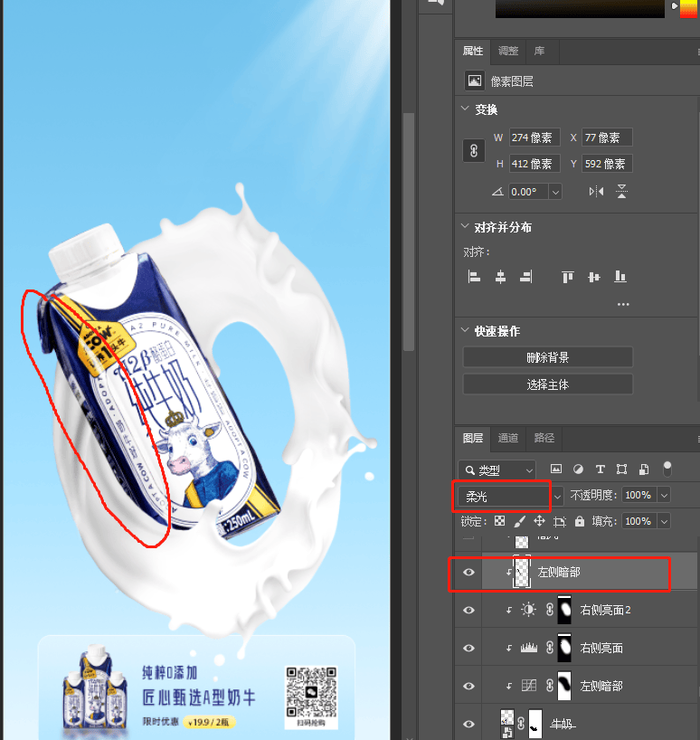Open the 填充 fill slider dropdown
This screenshot has height=740, width=700.
pos(664,521)
